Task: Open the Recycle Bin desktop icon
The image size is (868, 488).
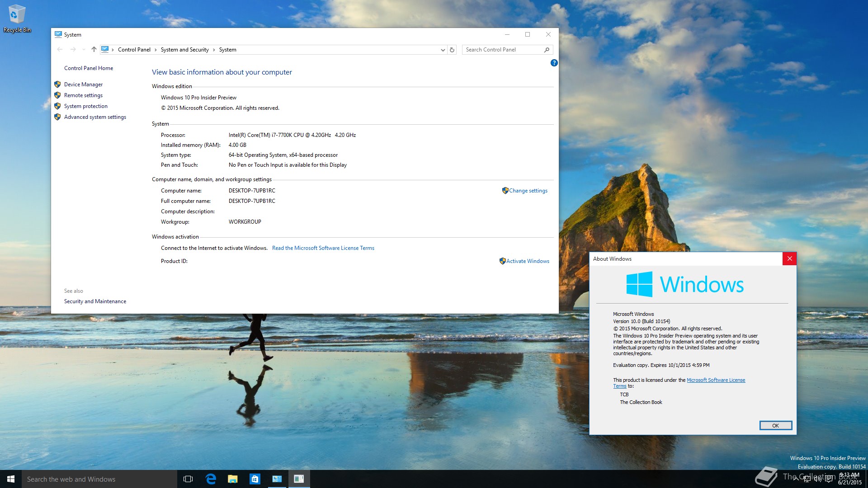Action: click(x=17, y=18)
